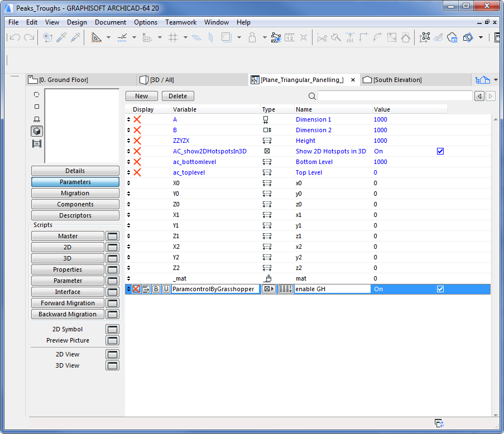Select the syringe inject parameters tool
The width and height of the screenshot is (504, 434).
tap(75, 37)
